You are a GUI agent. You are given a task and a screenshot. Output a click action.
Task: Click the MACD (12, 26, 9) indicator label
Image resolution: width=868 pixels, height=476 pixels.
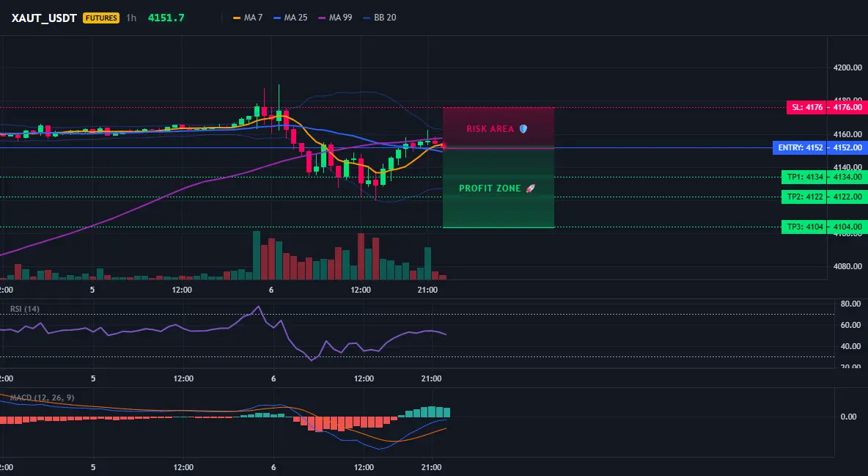point(42,398)
